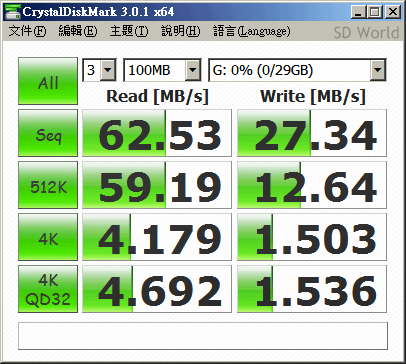Start the 4K QD32 benchmark
This screenshot has width=406, height=364.
point(48,289)
